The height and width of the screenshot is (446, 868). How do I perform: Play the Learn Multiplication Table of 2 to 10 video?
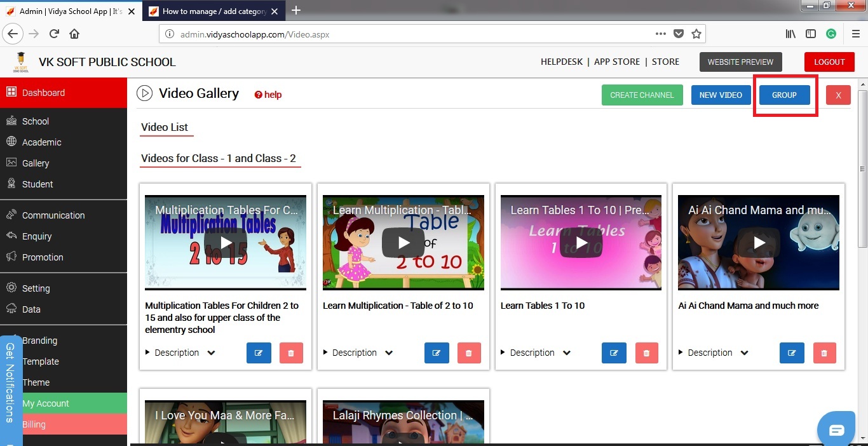[403, 243]
